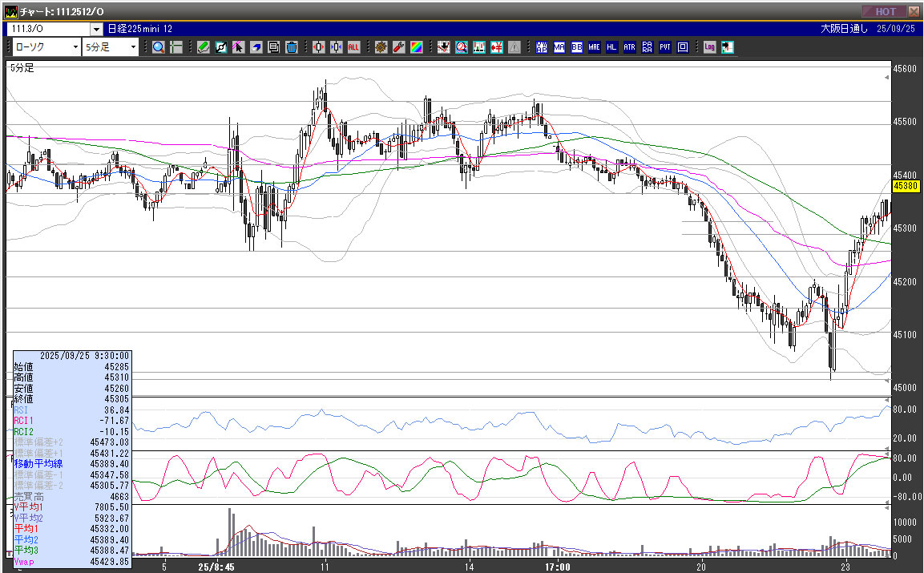Toggle the BB Bollinger Bands indicator
The image size is (924, 573).
577,47
